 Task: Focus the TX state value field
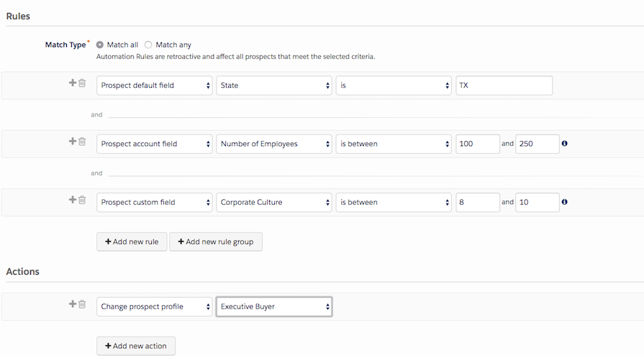(504, 86)
